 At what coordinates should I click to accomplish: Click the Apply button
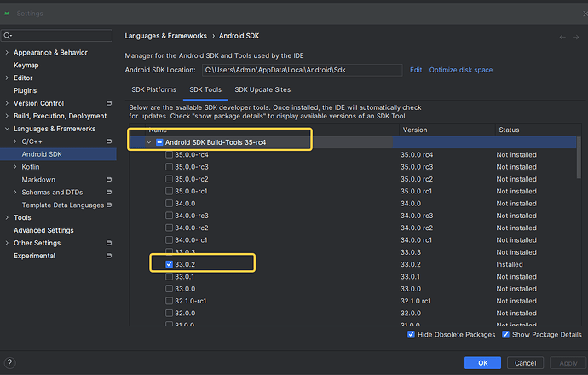tap(568, 362)
